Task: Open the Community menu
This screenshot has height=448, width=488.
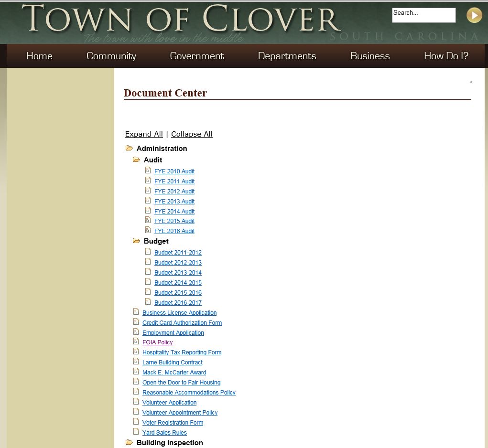Action: pyautogui.click(x=111, y=56)
